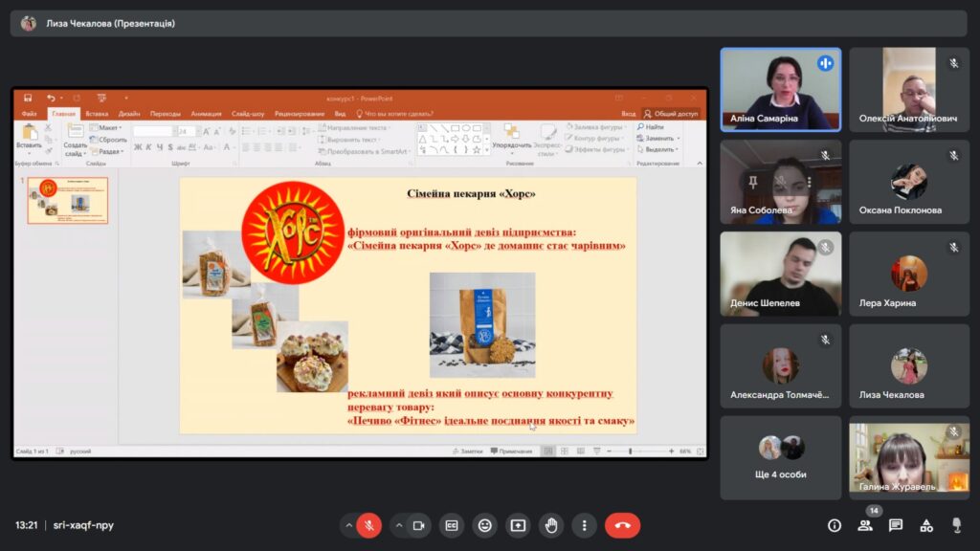Image resolution: width=980 pixels, height=551 pixels.
Task: Open meeting details info icon
Action: pos(835,525)
